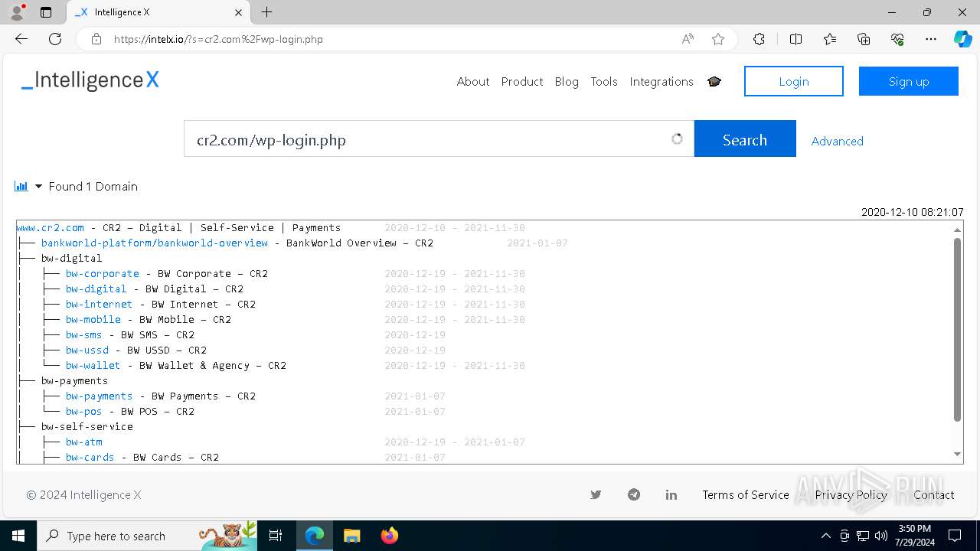The image size is (980, 551).
Task: Launch Firefox from taskbar
Action: coord(389,536)
